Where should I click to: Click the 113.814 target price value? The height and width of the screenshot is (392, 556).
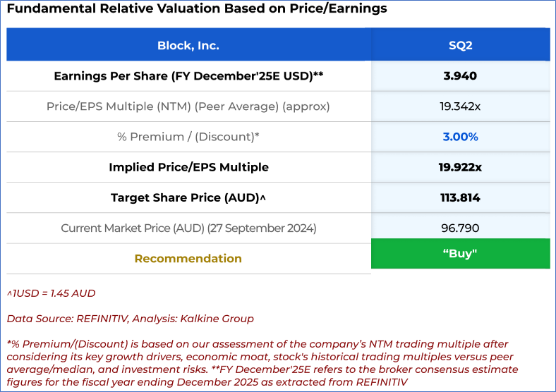point(460,198)
